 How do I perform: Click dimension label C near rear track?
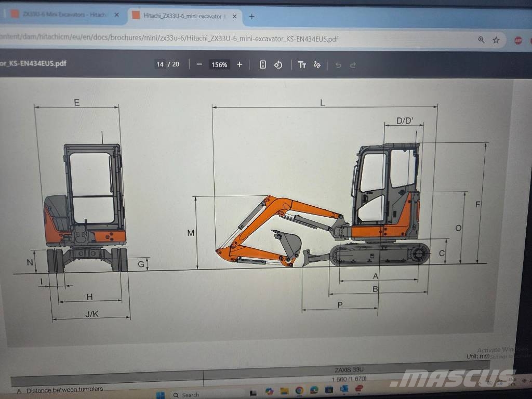click(x=442, y=253)
